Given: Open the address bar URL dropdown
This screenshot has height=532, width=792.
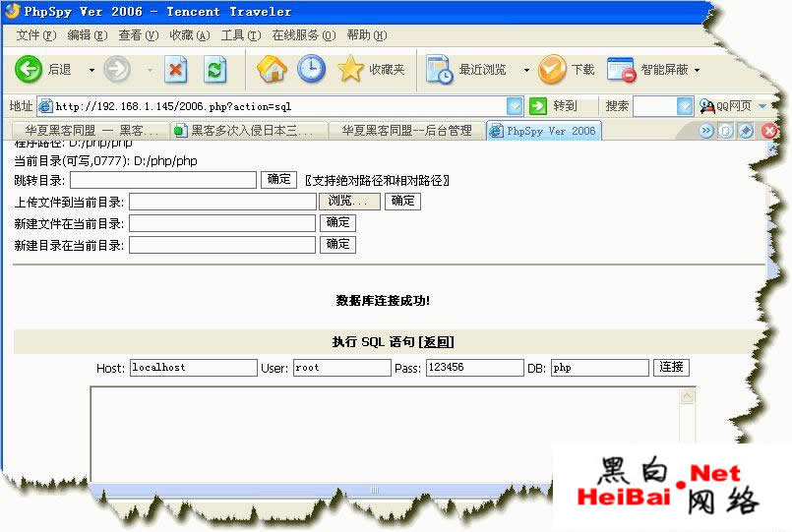Looking at the screenshot, I should (515, 106).
